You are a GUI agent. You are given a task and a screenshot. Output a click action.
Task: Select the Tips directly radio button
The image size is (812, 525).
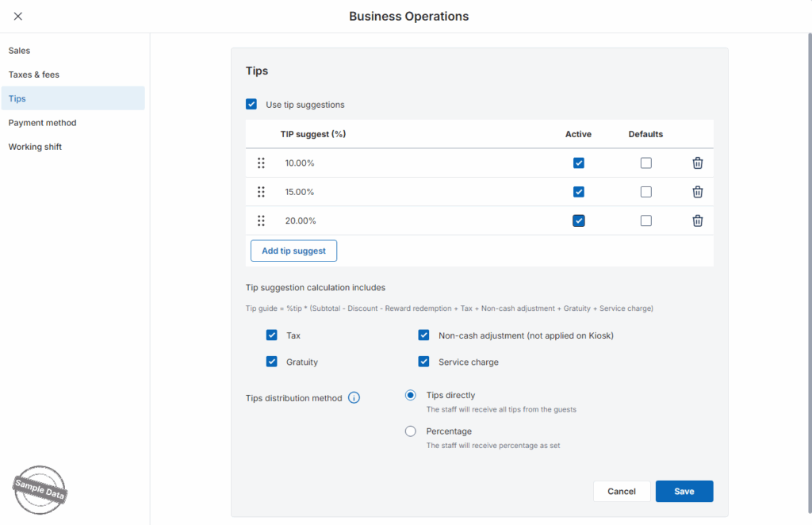pyautogui.click(x=410, y=395)
